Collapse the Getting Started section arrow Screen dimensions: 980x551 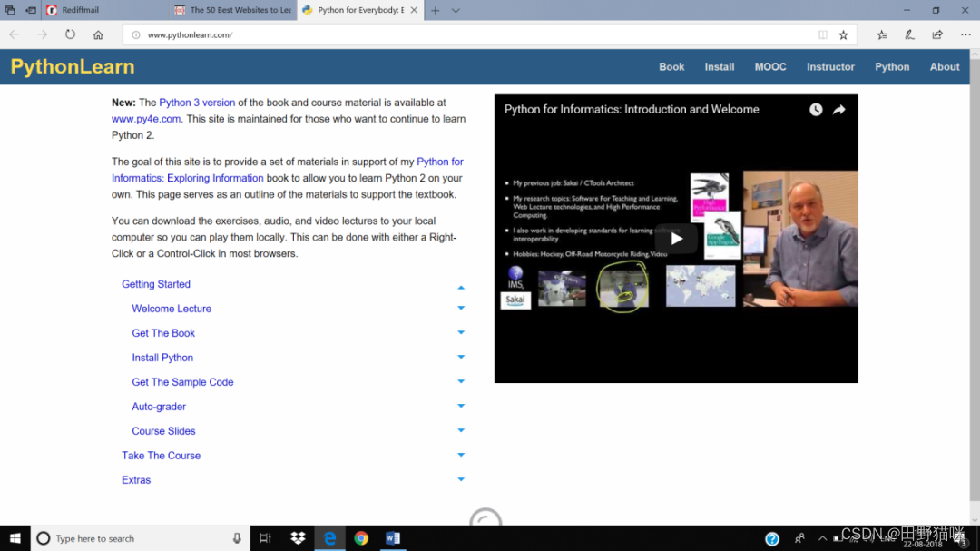461,287
